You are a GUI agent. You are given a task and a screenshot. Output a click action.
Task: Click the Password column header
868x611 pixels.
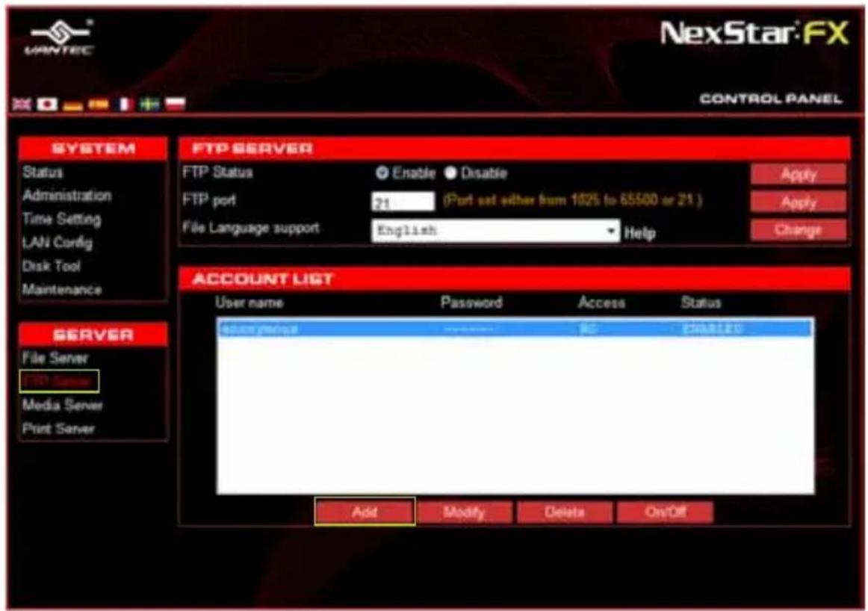[x=471, y=303]
